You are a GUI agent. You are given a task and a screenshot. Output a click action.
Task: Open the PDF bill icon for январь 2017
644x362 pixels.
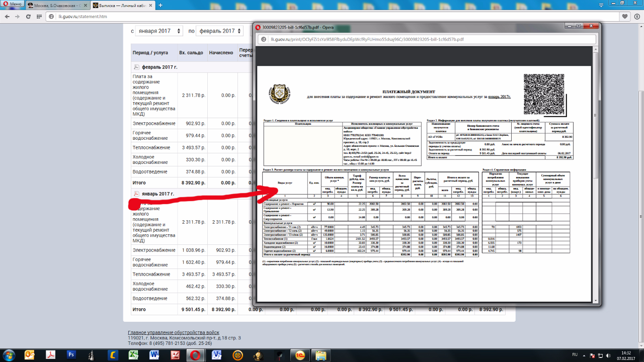[x=136, y=194]
